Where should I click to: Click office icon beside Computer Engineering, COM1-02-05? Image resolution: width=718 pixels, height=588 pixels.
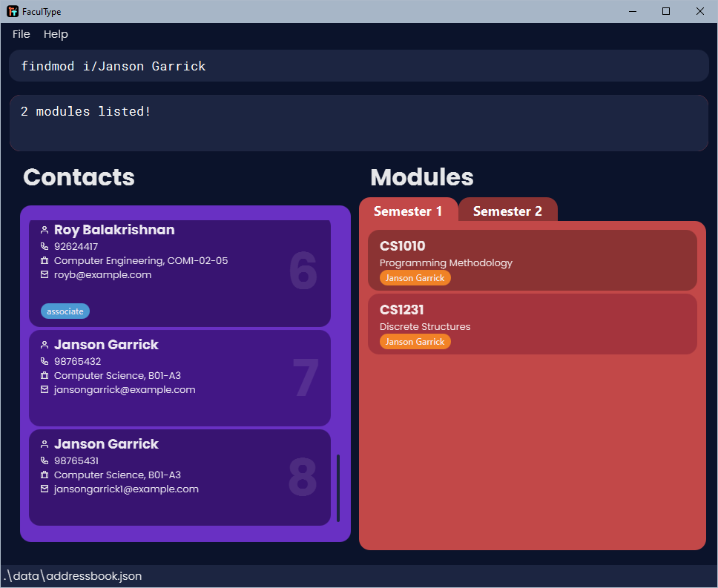point(45,260)
